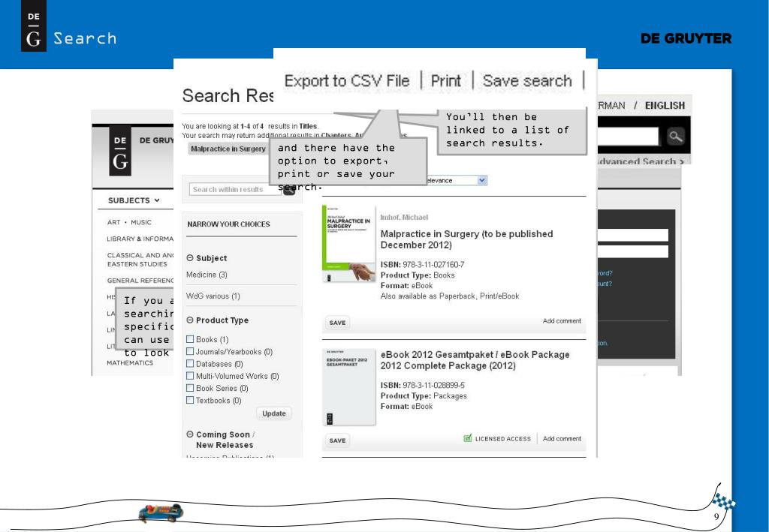Image resolution: width=769 pixels, height=532 pixels.
Task: Click the Malpractice in Surgery search term tag
Action: tap(228, 149)
